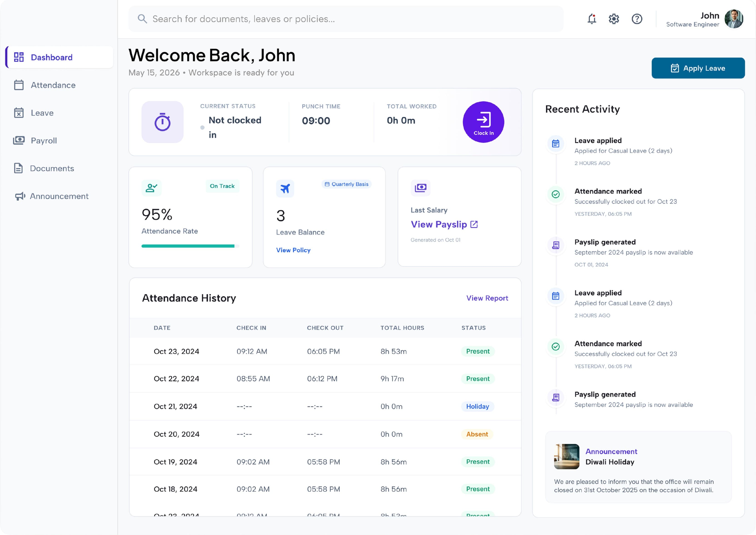
Task: Click the Payroll money icon in sidebar
Action: (19, 140)
